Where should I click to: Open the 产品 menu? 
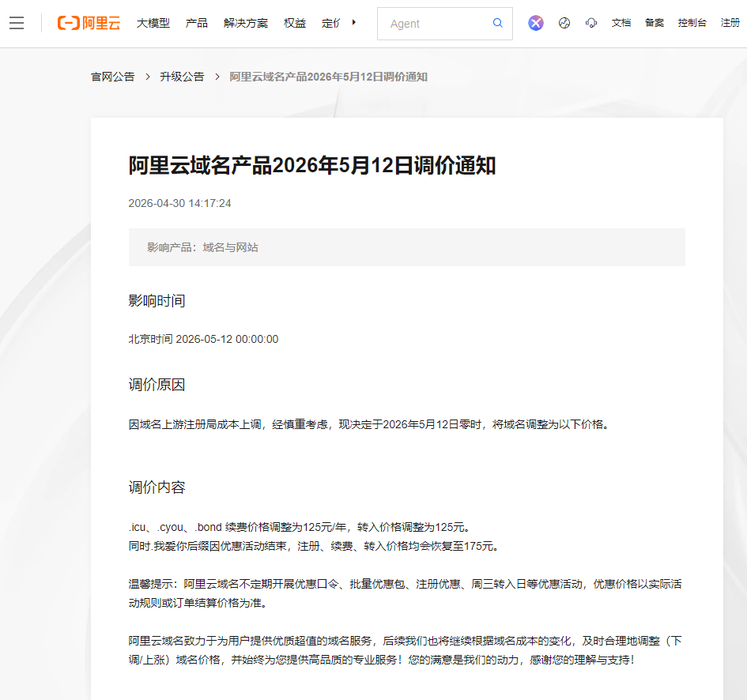tap(196, 23)
